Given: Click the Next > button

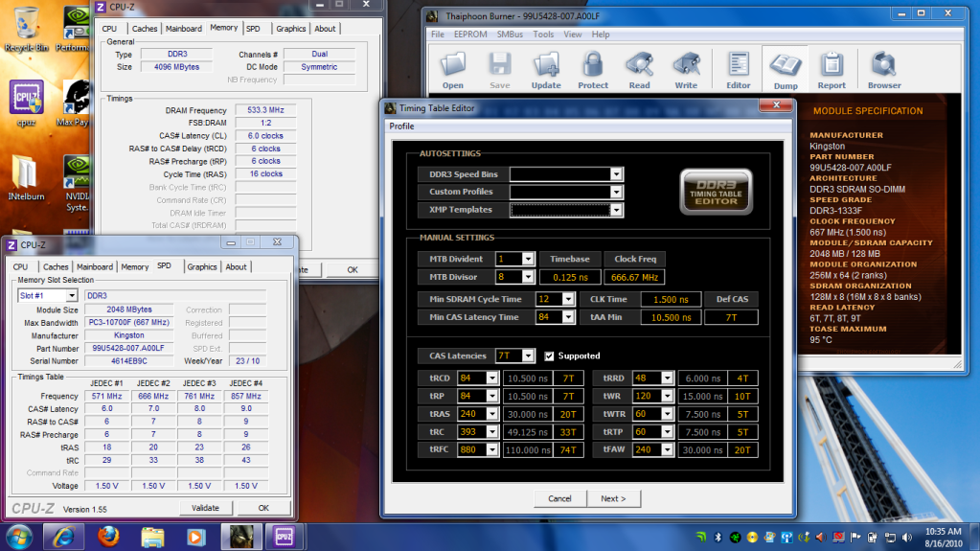Looking at the screenshot, I should tap(613, 499).
